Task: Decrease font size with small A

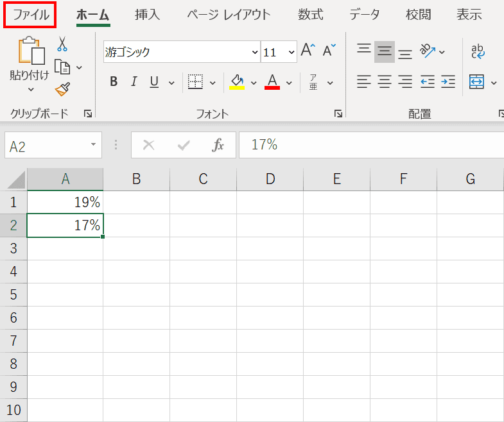Action: click(329, 51)
